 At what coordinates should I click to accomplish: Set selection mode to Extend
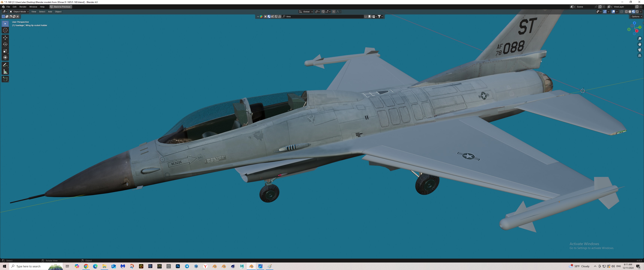(7, 16)
